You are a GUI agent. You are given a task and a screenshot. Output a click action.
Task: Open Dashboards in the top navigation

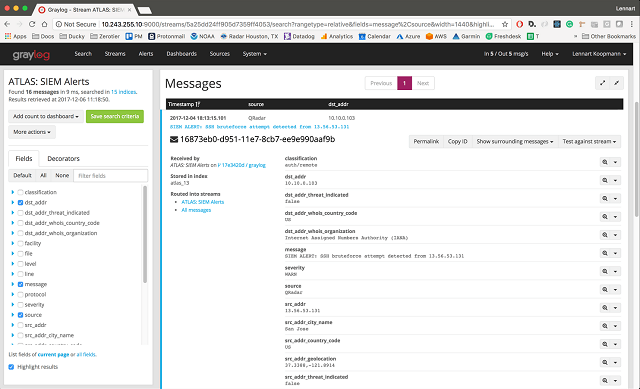(x=182, y=54)
